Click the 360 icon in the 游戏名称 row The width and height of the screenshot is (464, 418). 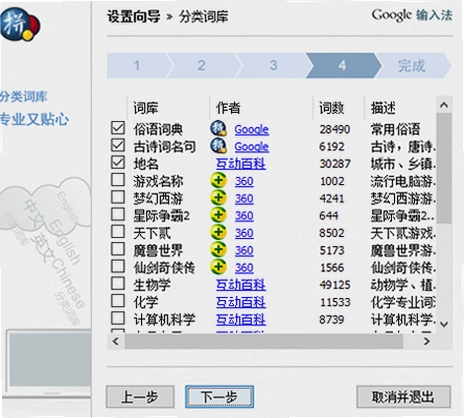pos(218,180)
